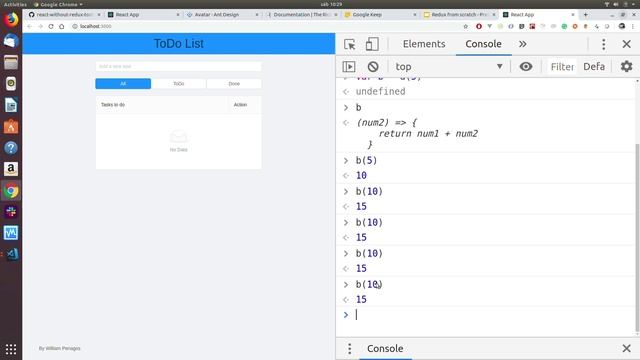Open WebStorm from the dock
This screenshot has height=360, width=640.
[11, 233]
